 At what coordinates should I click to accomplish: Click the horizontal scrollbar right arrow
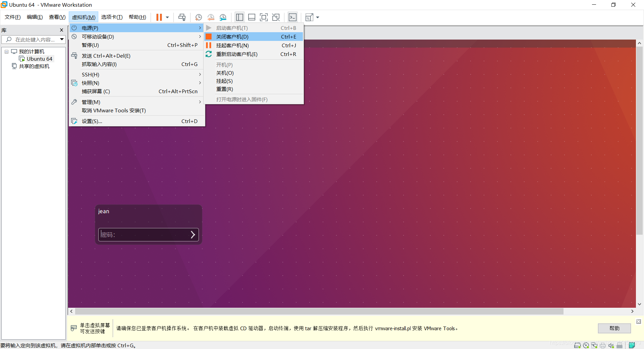[x=632, y=311]
